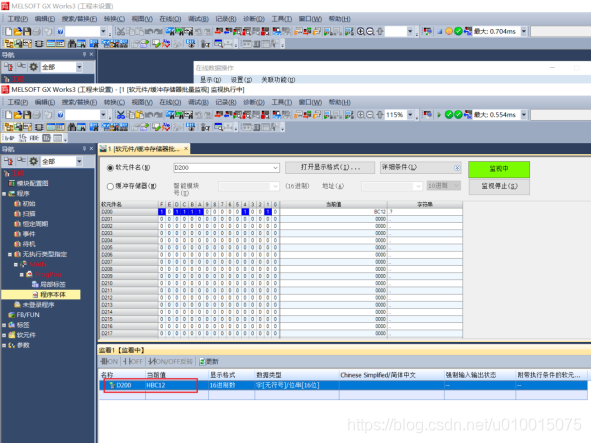Image resolution: width=591 pixels, height=443 pixels.
Task: Open the 在线(O) menu in front window
Action: point(170,102)
